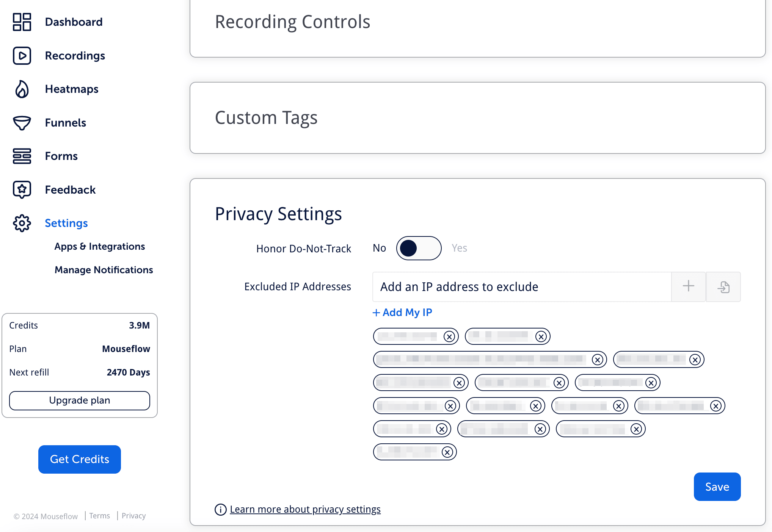The height and width of the screenshot is (532, 772).
Task: Click the Add My IP link
Action: (402, 312)
